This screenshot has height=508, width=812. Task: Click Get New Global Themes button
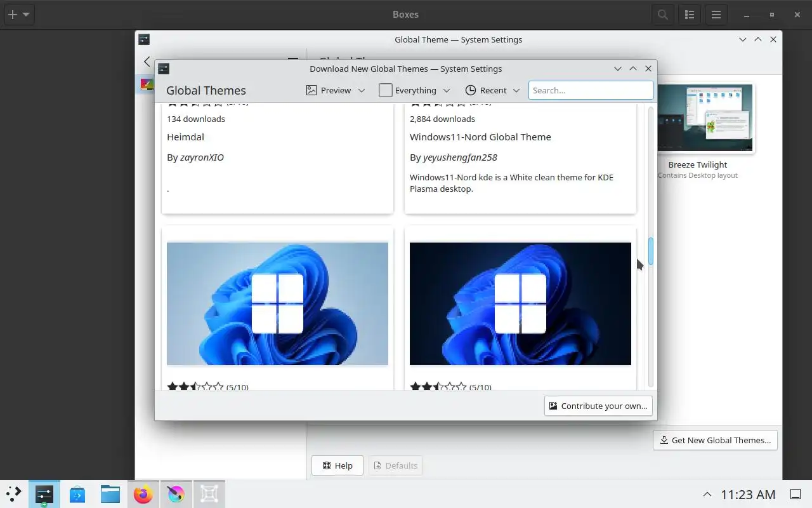(715, 440)
